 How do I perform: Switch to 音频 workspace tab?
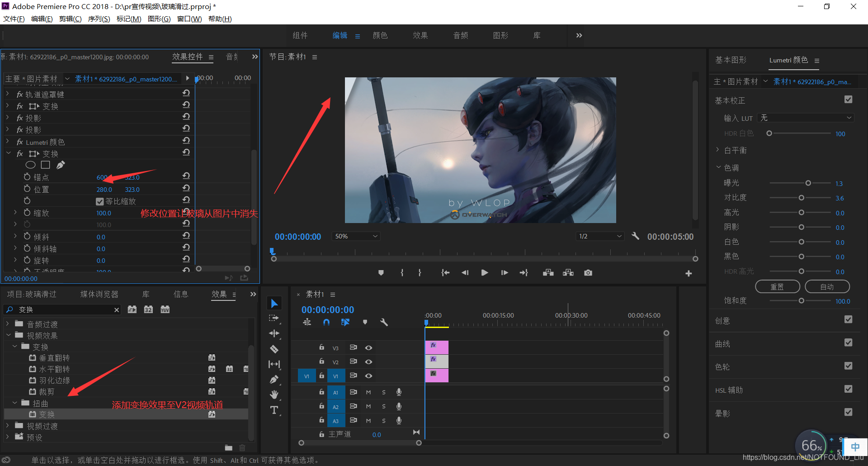click(x=461, y=35)
